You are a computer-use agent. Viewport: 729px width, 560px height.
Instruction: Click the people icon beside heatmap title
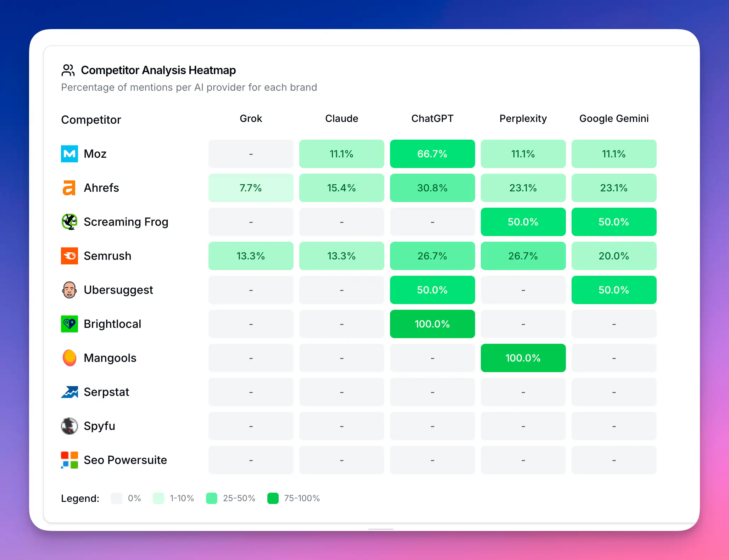tap(68, 70)
